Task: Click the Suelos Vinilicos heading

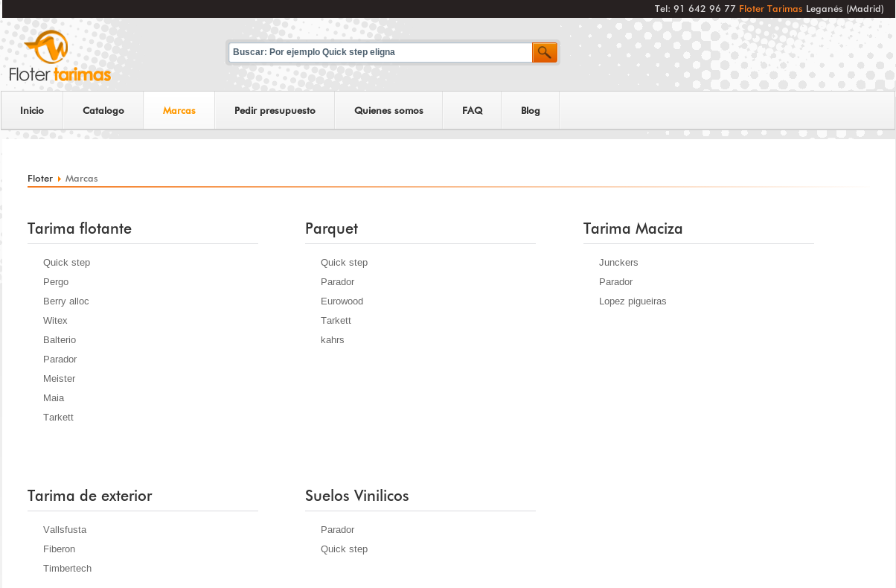Action: point(357,496)
